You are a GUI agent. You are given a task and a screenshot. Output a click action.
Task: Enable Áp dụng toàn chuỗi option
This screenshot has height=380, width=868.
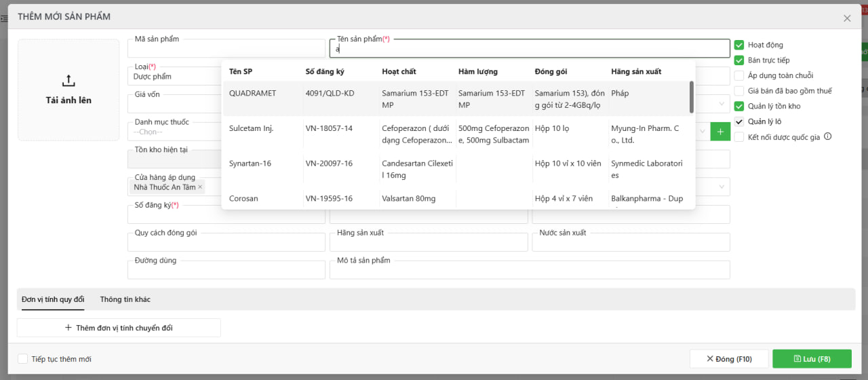(x=739, y=75)
